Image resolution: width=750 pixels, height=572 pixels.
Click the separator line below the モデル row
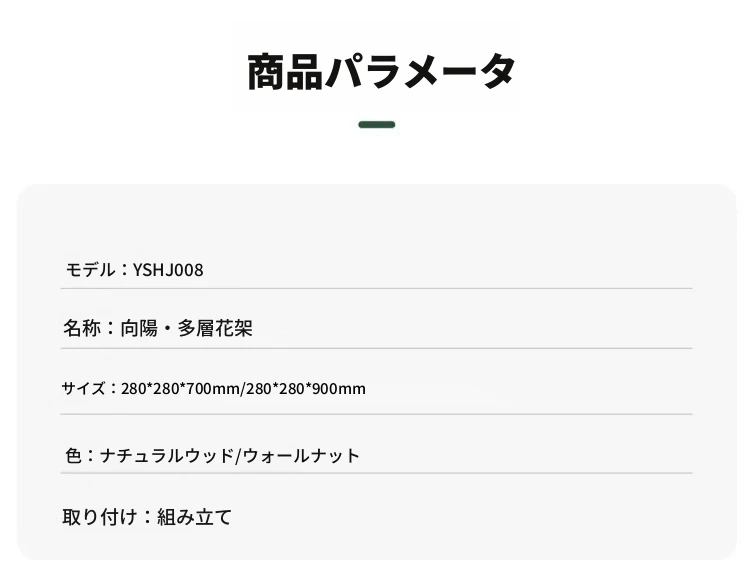(376, 288)
